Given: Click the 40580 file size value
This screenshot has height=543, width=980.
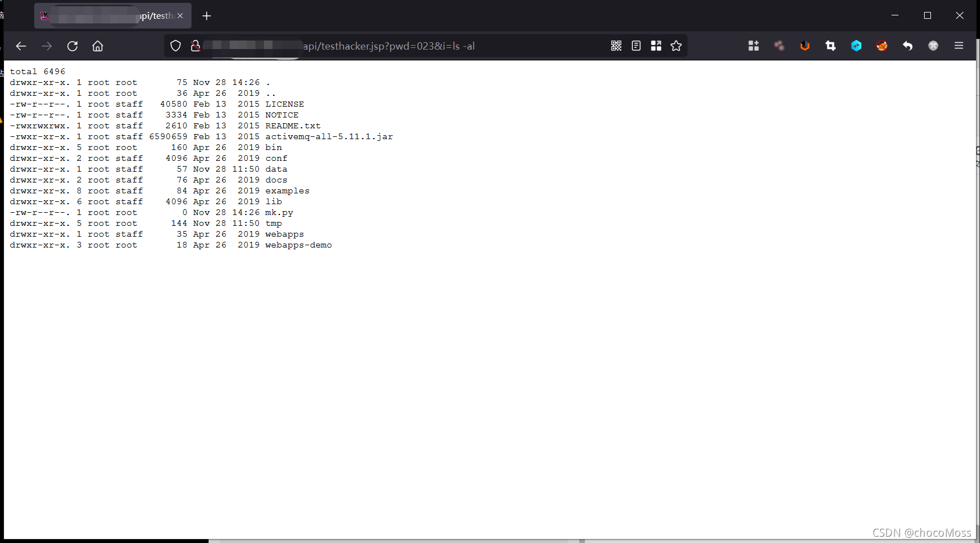Looking at the screenshot, I should click(174, 104).
